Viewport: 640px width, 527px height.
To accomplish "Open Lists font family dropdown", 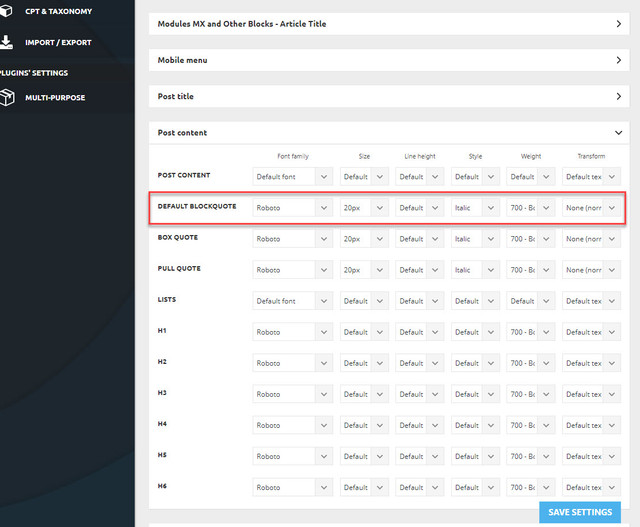I will click(x=293, y=301).
